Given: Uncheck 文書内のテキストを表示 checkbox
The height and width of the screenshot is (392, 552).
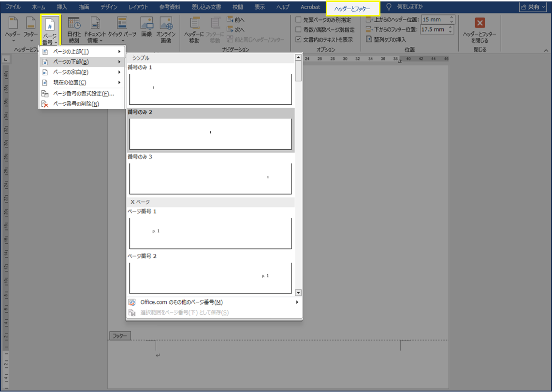Looking at the screenshot, I should tap(299, 40).
